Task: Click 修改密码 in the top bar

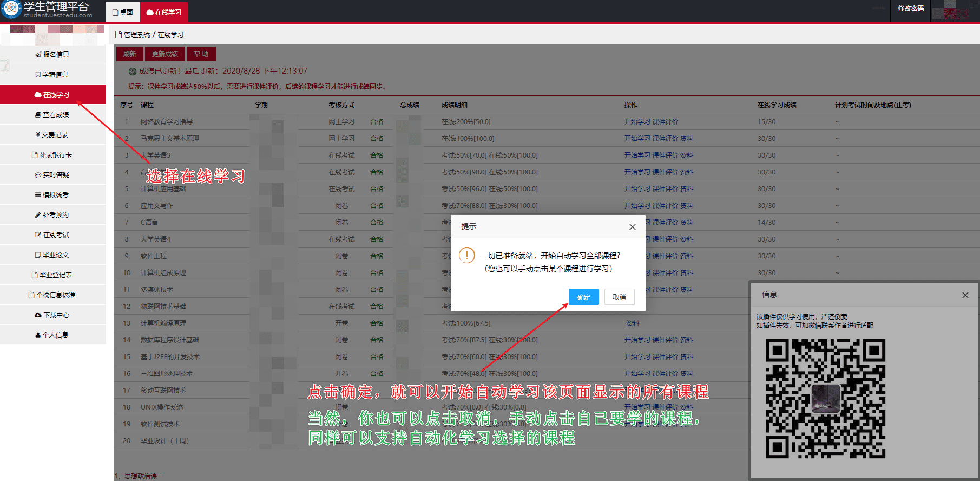Action: (911, 9)
